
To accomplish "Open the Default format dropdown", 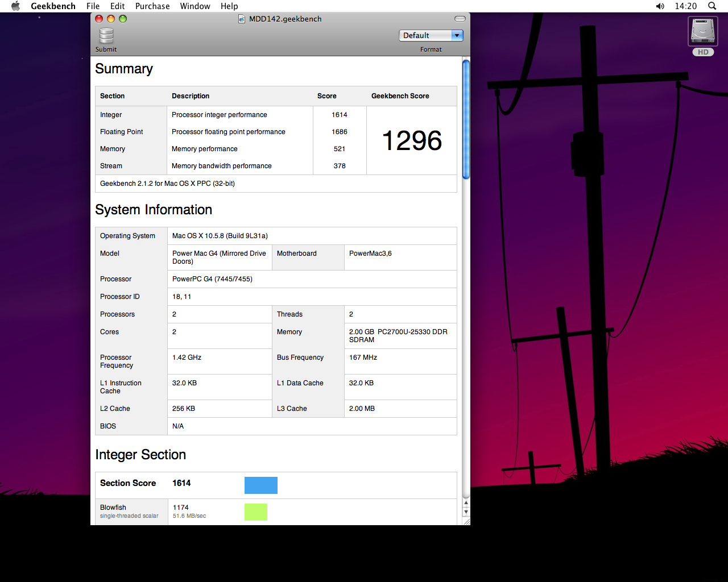I will (x=431, y=35).
